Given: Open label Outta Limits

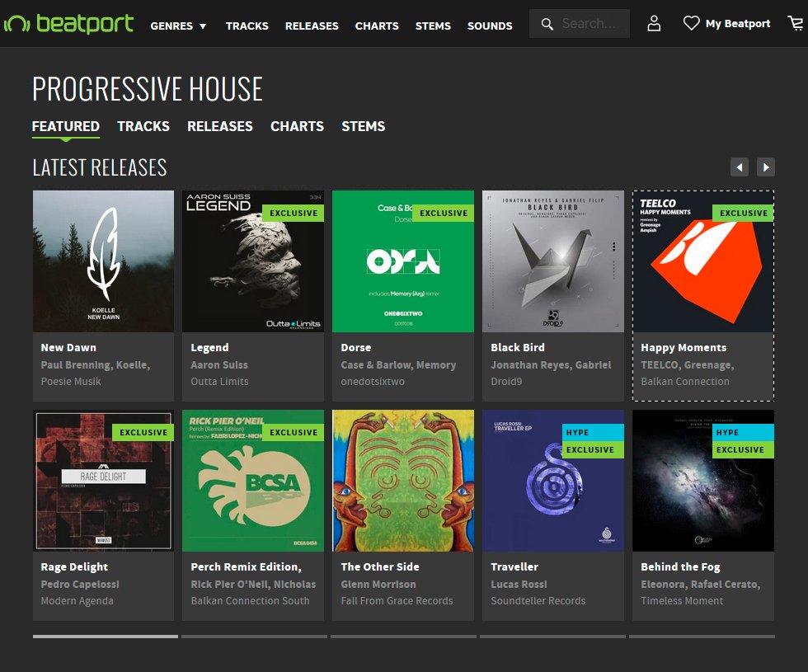Looking at the screenshot, I should click(219, 381).
